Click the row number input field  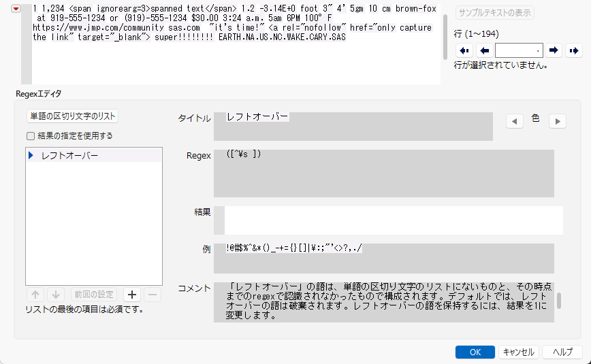click(519, 50)
